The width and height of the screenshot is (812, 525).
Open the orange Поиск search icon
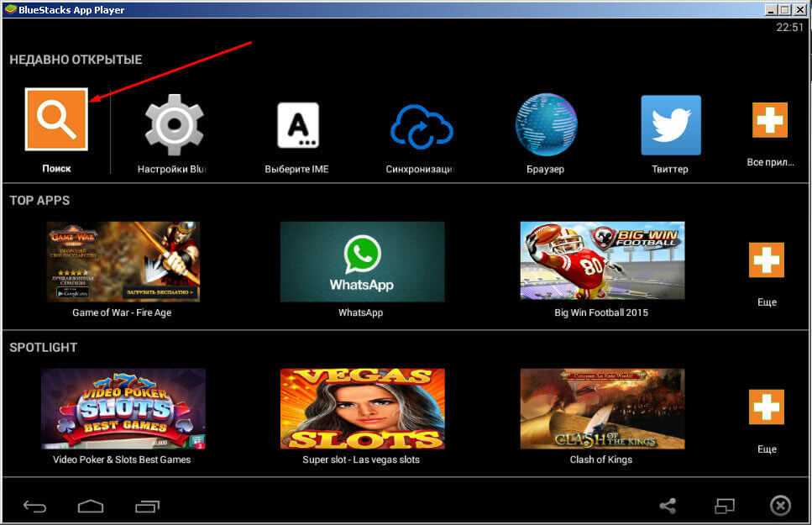[x=56, y=119]
